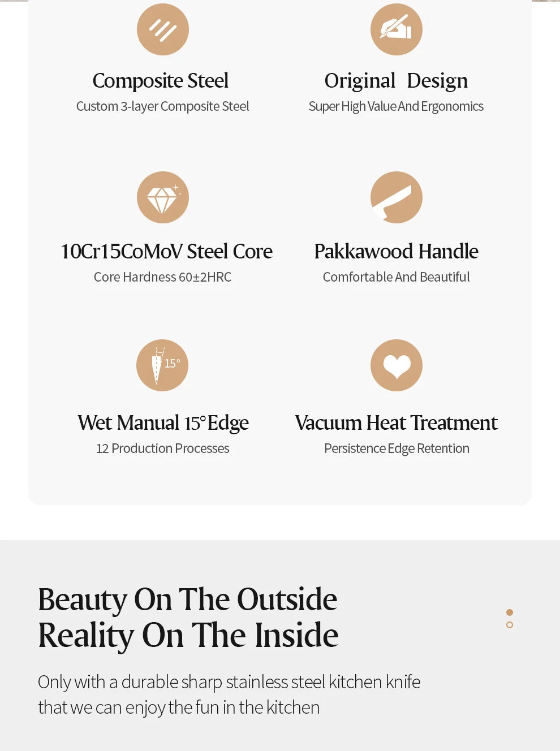Click the Pakkawood Handle heading

pos(396,252)
